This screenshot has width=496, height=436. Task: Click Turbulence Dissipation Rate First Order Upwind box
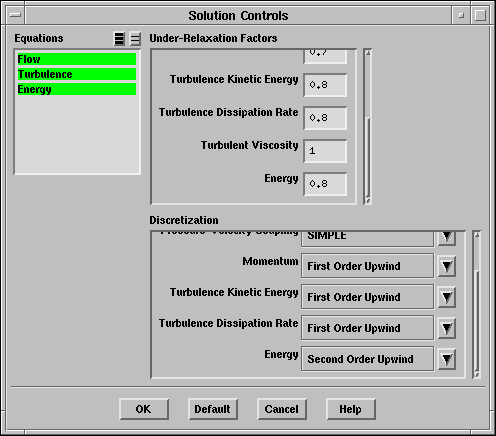point(367,328)
